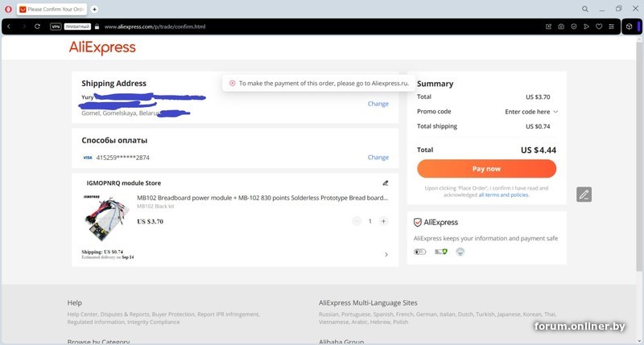Image resolution: width=644 pixels, height=345 pixels.
Task: Click the quantity value field showing 1
Action: click(x=369, y=221)
